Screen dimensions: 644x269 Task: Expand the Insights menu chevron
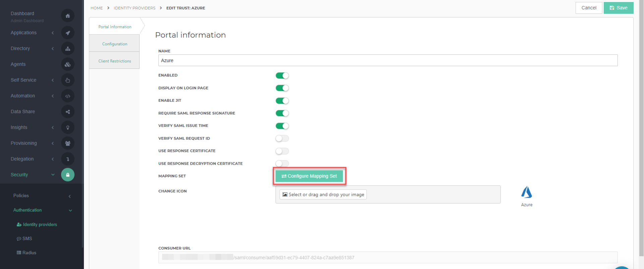click(x=53, y=127)
